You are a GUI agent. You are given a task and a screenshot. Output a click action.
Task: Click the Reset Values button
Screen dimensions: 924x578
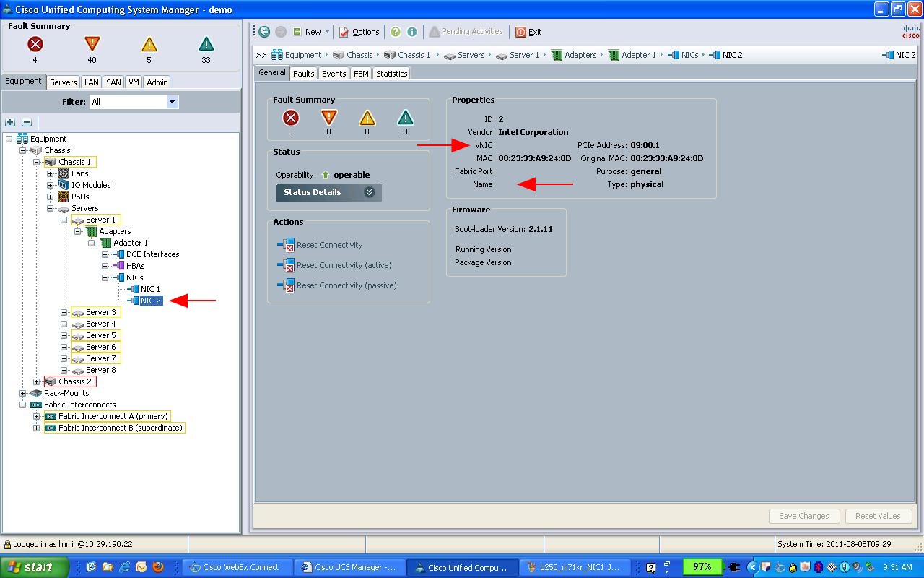tap(878, 516)
